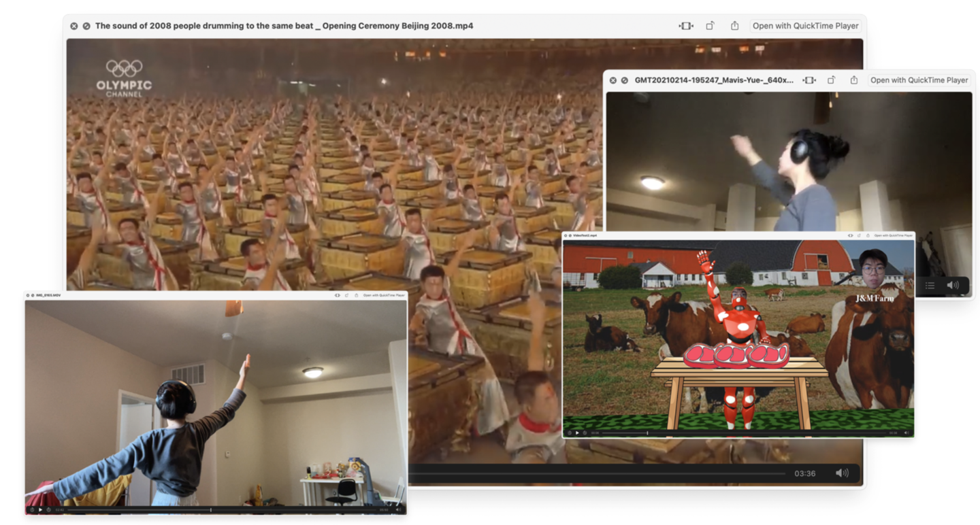Play the farm robot VideoTest2 video
980x525 pixels.
click(577, 433)
